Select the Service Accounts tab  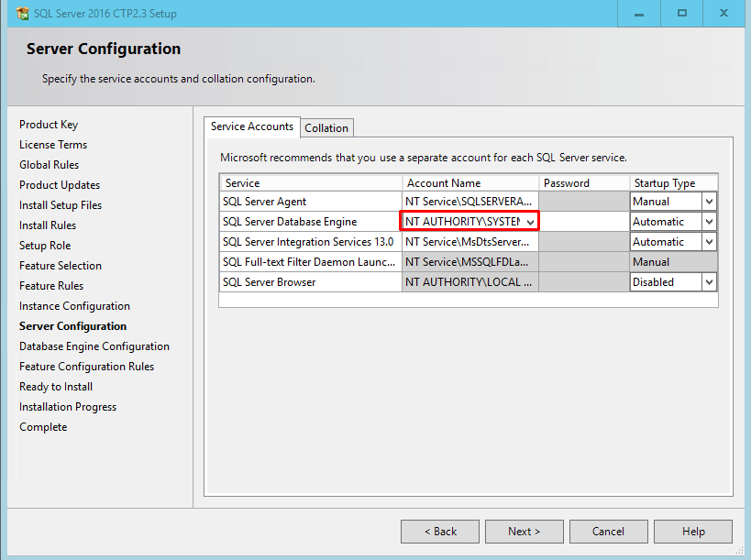pos(252,126)
